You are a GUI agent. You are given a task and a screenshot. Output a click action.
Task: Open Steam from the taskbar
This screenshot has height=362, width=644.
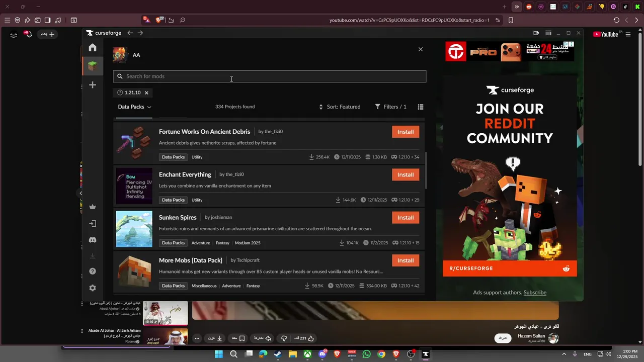(278, 354)
